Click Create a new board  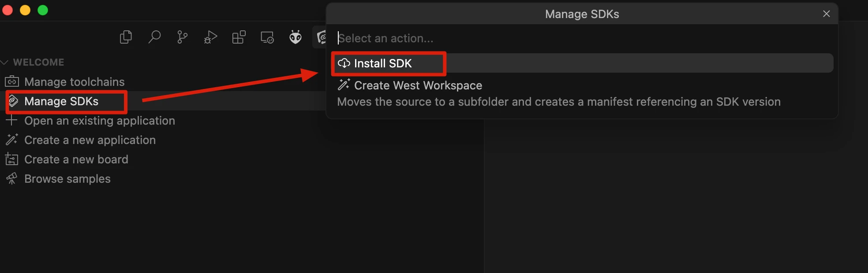[76, 159]
